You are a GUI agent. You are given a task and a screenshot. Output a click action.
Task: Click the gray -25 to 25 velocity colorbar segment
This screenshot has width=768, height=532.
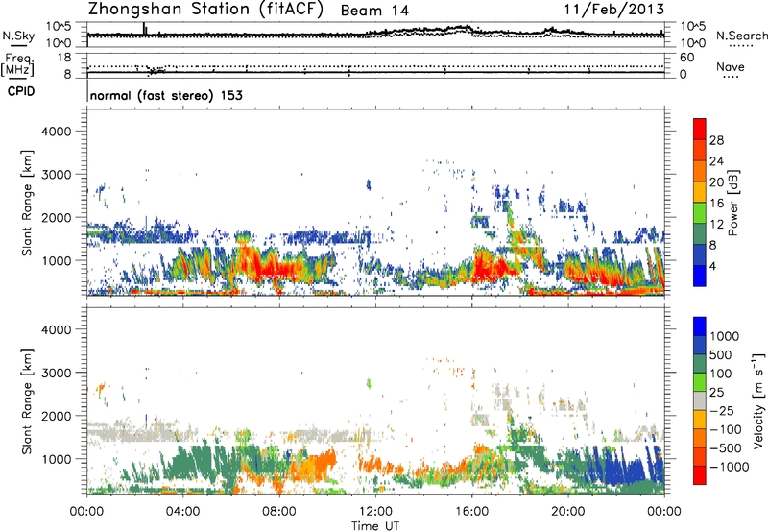(x=700, y=400)
